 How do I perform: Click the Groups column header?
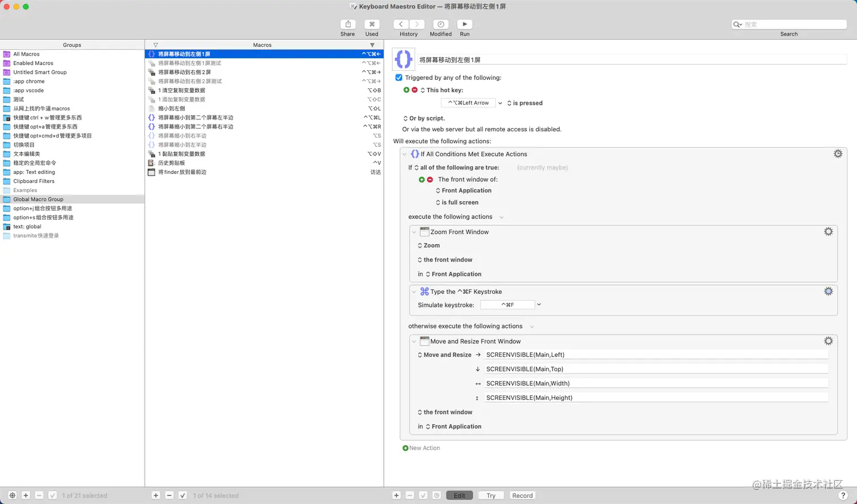click(x=72, y=45)
